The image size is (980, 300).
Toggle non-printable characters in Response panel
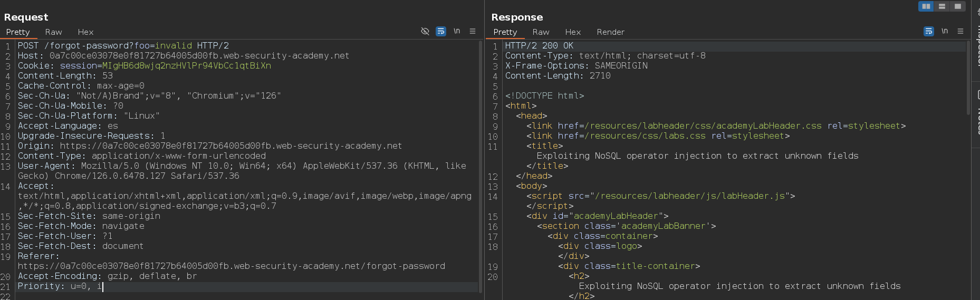click(945, 32)
